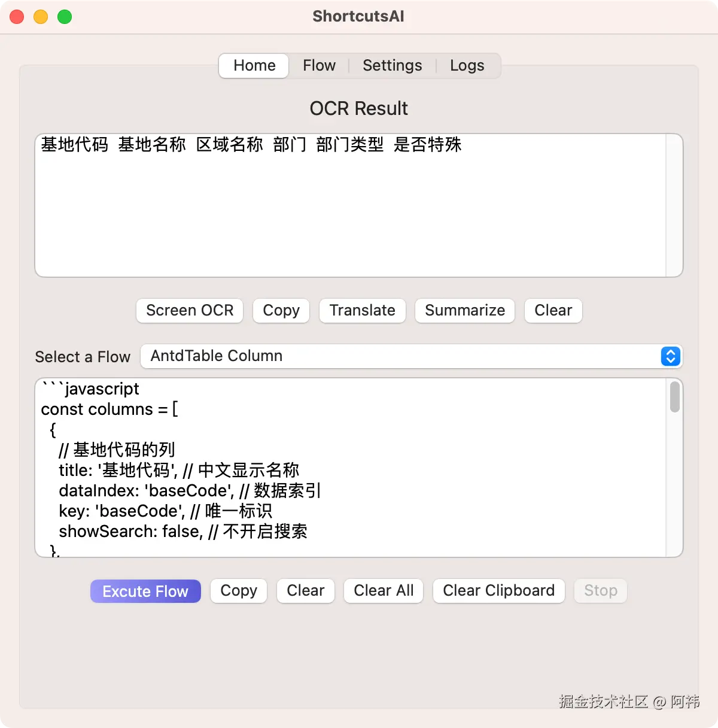Click inside the OCR Result text area

[x=359, y=205]
